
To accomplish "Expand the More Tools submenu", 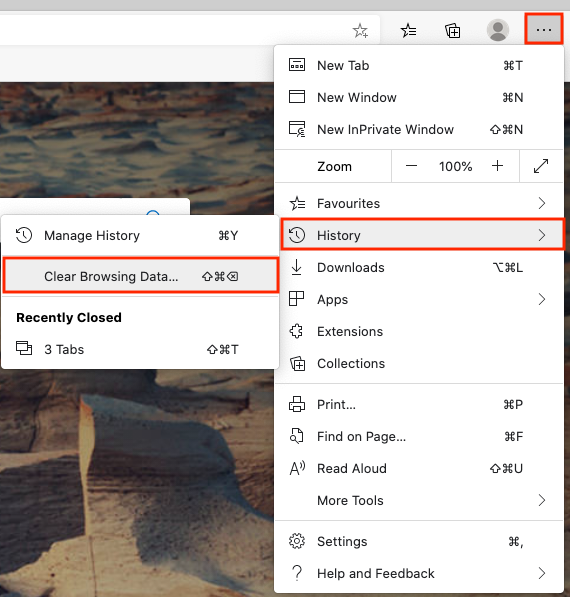I will click(x=418, y=500).
